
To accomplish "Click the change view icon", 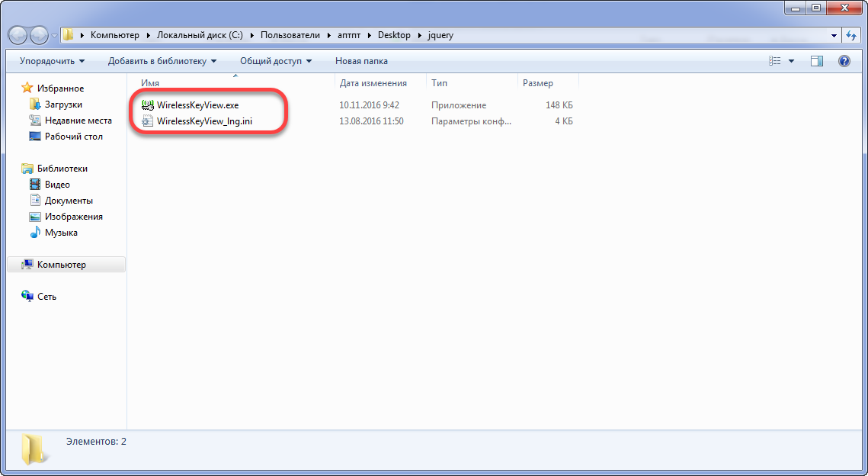I will click(776, 61).
